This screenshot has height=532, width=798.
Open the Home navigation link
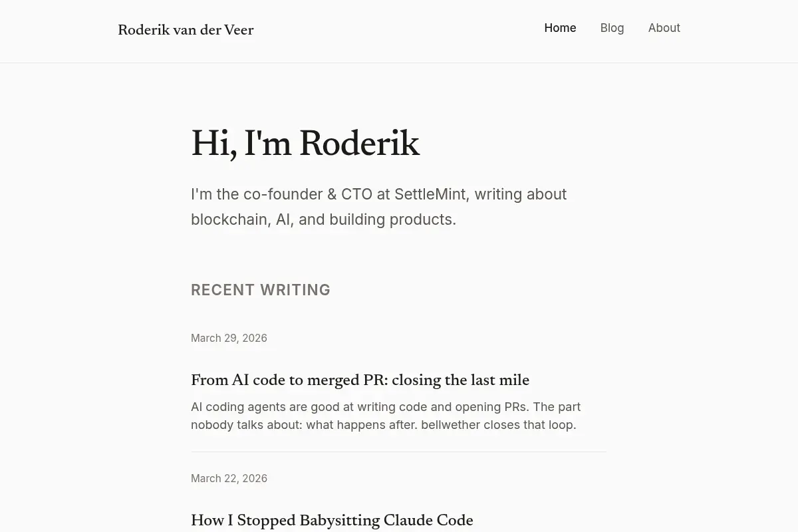560,28
